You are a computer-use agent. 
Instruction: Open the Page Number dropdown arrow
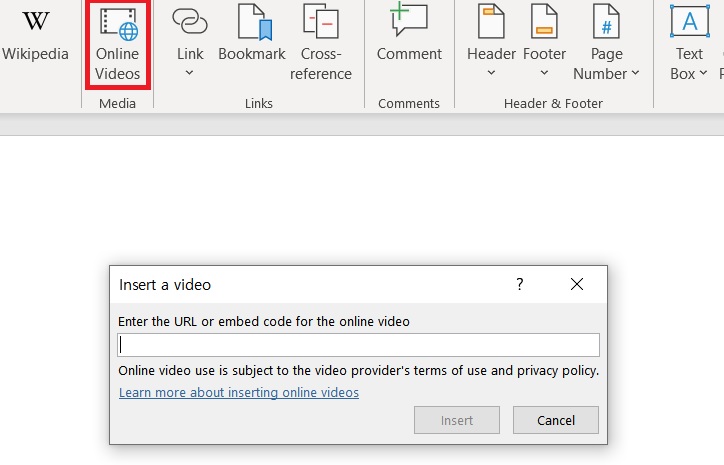[635, 73]
